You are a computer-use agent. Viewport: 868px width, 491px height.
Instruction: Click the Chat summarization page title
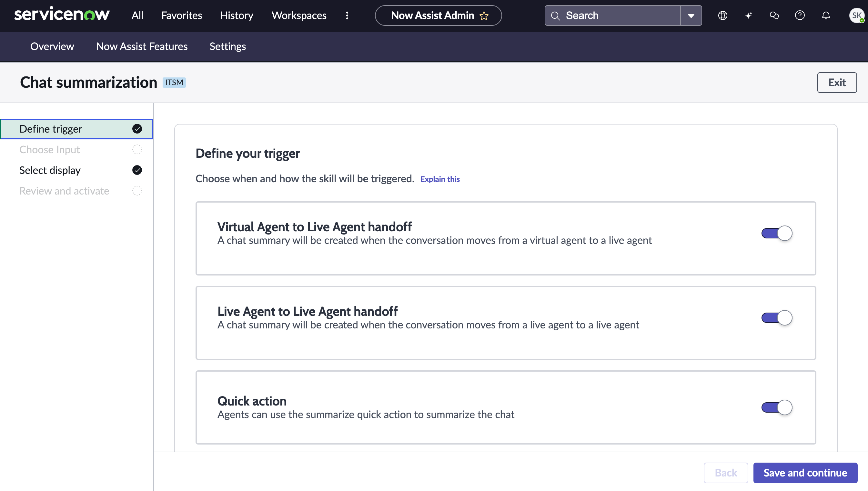88,83
